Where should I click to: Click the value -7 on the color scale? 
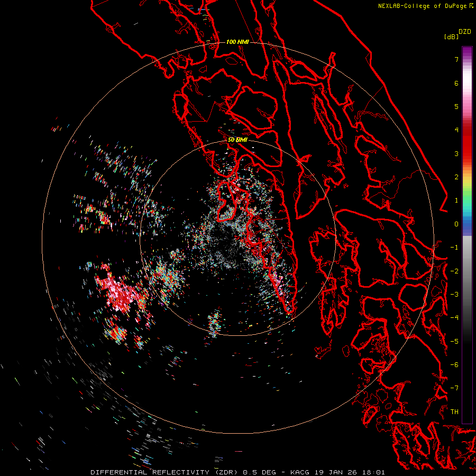click(x=454, y=388)
